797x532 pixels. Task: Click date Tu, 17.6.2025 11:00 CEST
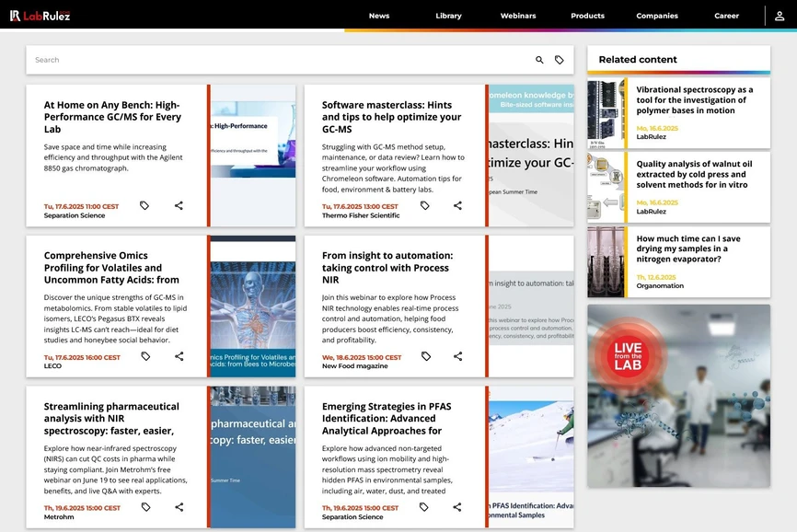point(81,206)
